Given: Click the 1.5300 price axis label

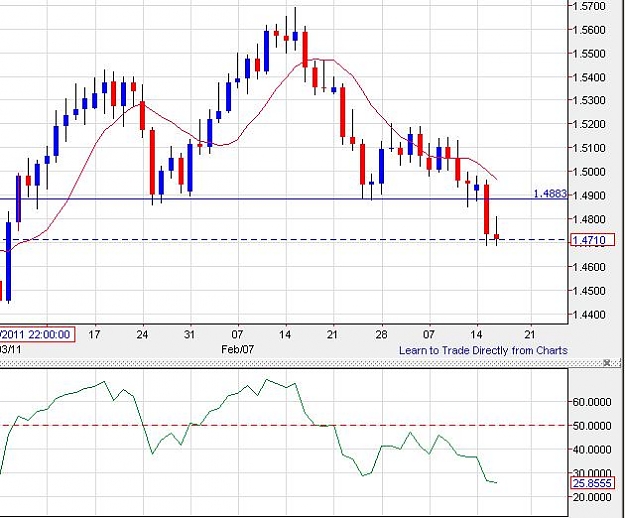Looking at the screenshot, I should pos(589,100).
